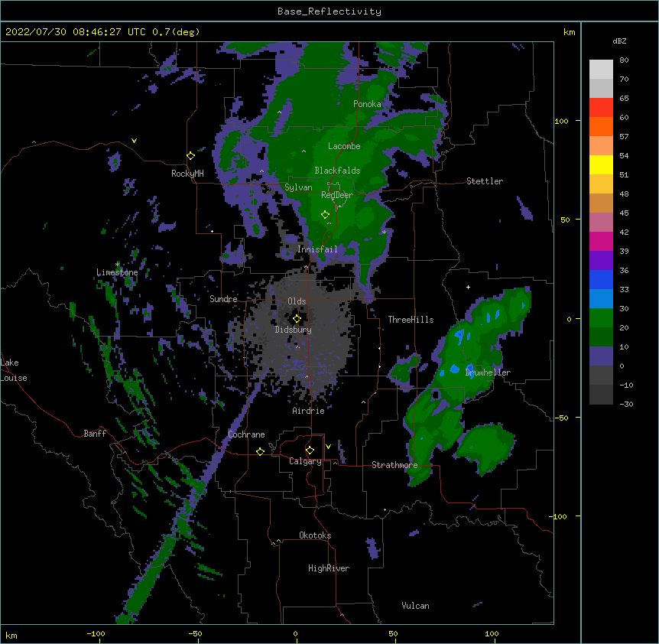The height and width of the screenshot is (644, 659).
Task: Select the yellow diamond marker below Cochrane
Action: click(x=260, y=451)
